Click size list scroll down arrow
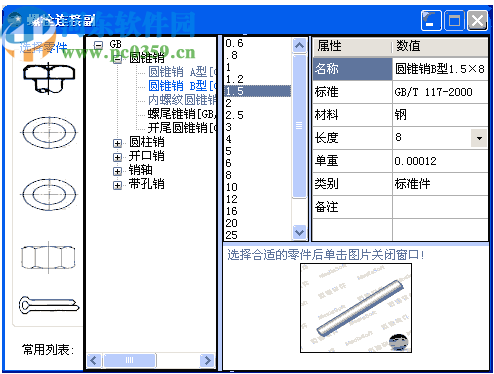The height and width of the screenshot is (374, 494). pyautogui.click(x=299, y=232)
